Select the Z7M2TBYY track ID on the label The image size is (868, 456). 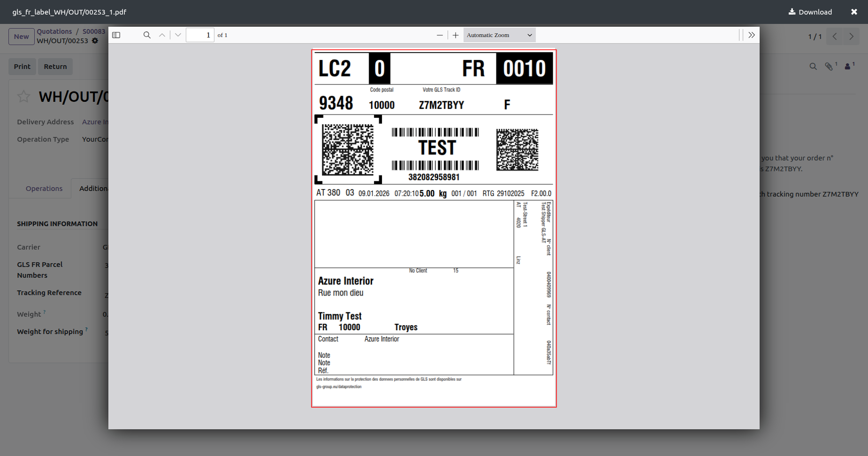coord(442,105)
